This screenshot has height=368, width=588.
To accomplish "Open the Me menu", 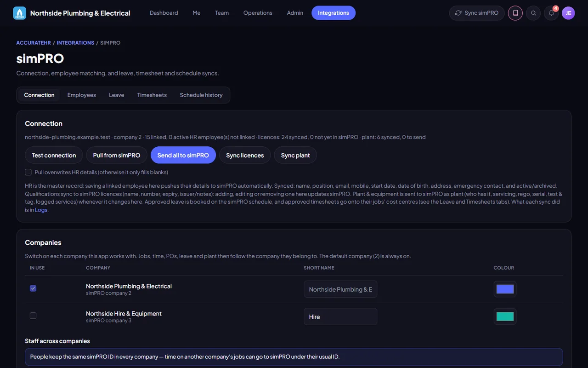I will coord(196,13).
